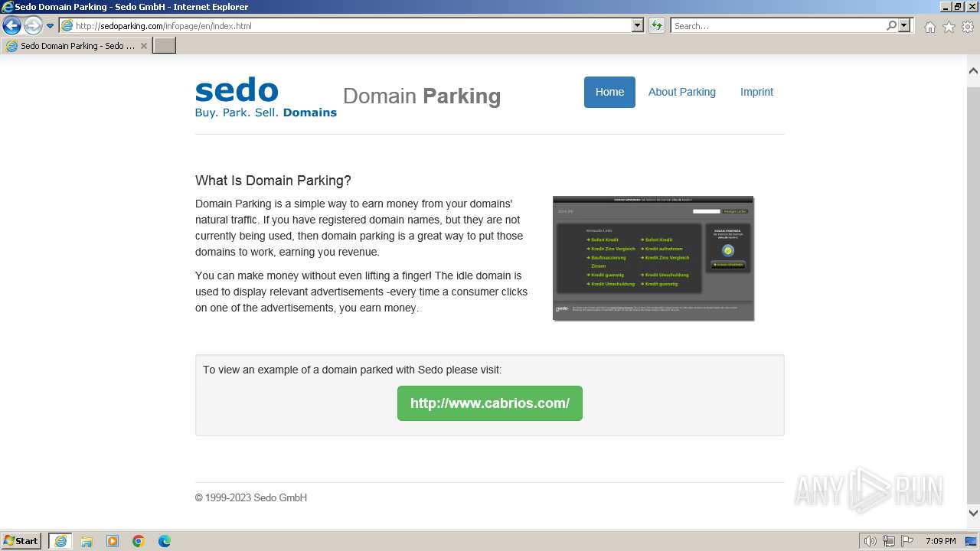The image size is (980, 551).
Task: Open the Imprint page
Action: (x=756, y=92)
